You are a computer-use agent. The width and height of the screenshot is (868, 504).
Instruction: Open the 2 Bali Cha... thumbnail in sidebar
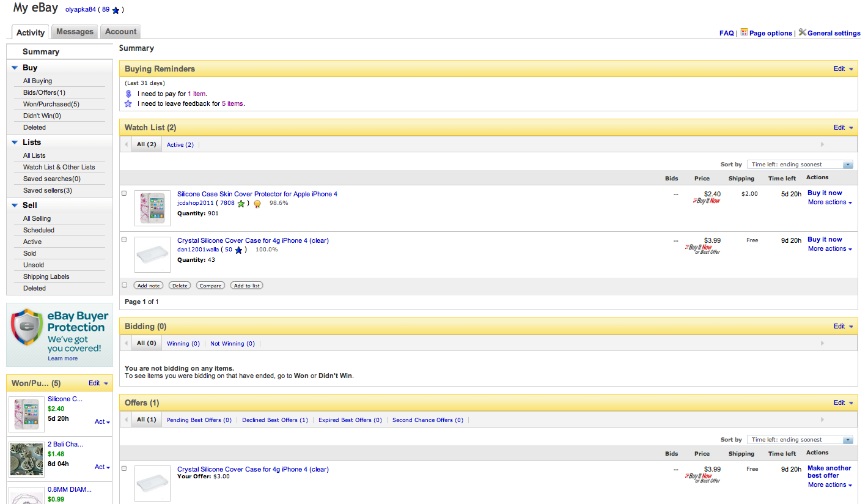pyautogui.click(x=27, y=460)
